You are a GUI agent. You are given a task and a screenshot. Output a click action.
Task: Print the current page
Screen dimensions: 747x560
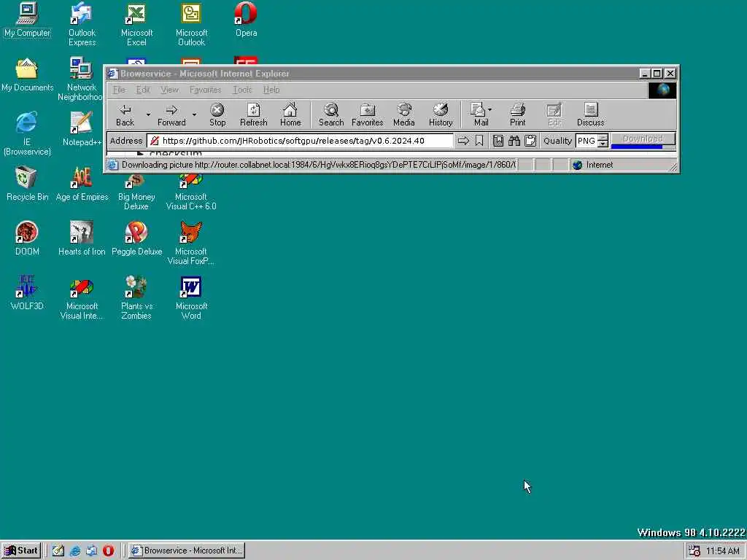pyautogui.click(x=517, y=115)
